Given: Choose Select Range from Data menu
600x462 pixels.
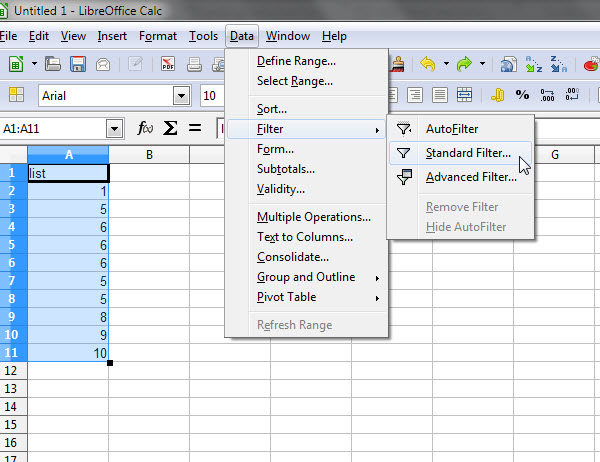Looking at the screenshot, I should 306,81.
